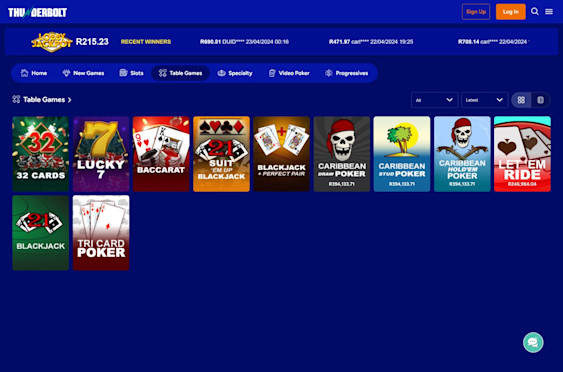563x372 pixels.
Task: Click the R215.23 jackpot amount
Action: (92, 42)
